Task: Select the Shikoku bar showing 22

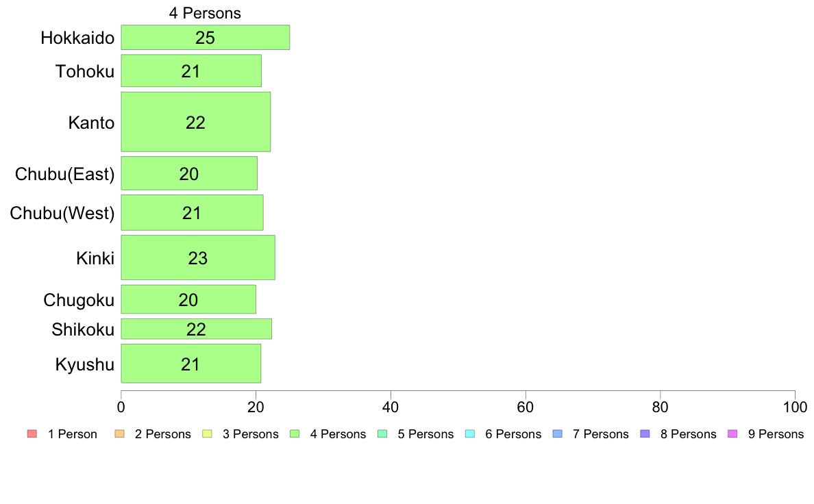Action: point(196,329)
